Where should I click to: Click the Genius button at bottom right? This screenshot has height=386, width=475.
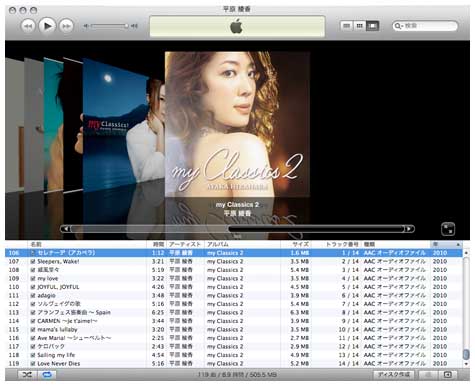[428, 375]
